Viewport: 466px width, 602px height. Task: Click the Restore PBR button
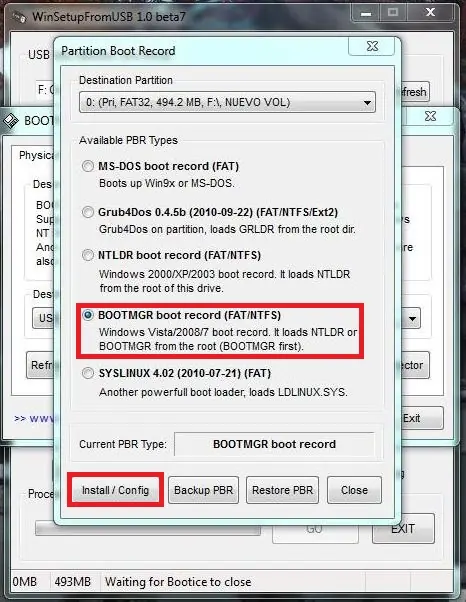(283, 490)
